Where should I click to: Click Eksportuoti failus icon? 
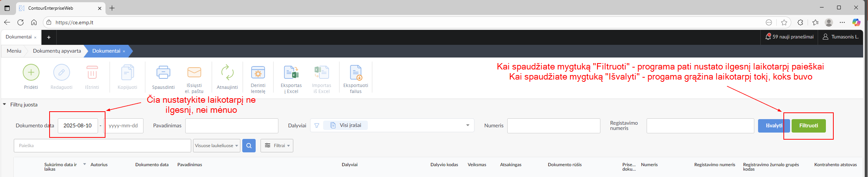pyautogui.click(x=356, y=72)
